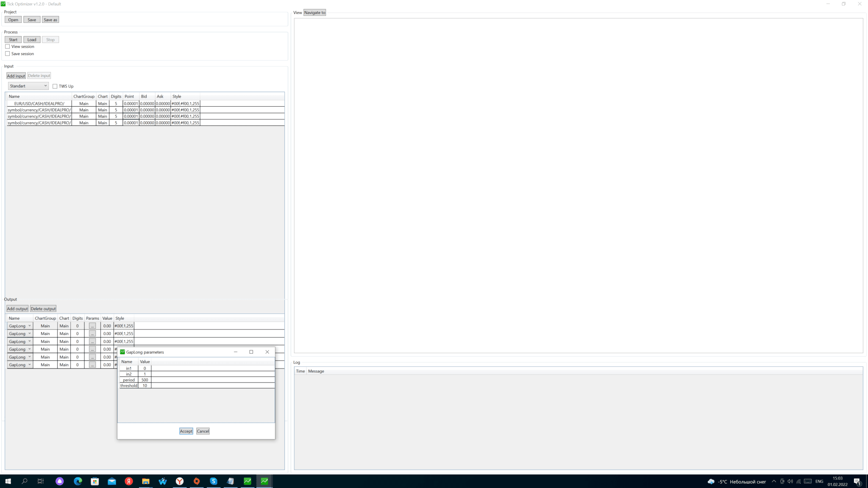Screen dimensions: 868x488
Task: Open the first GapLong output dropdown
Action: tap(20, 326)
